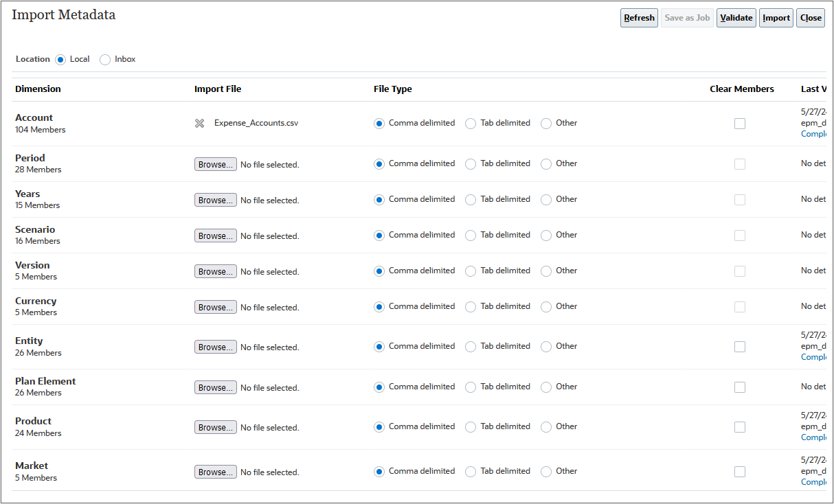Choose Other file type for Currency
Viewport: 834px width, 504px height.
[545, 306]
